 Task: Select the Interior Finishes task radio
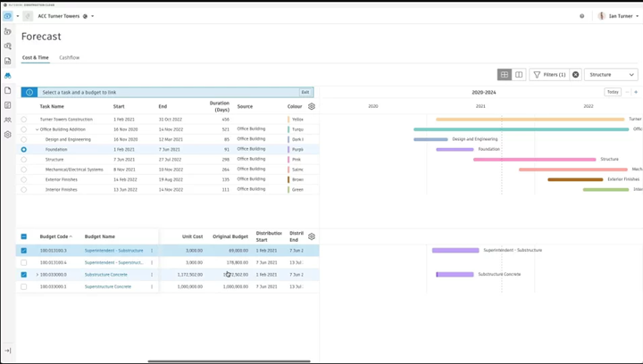[24, 189]
